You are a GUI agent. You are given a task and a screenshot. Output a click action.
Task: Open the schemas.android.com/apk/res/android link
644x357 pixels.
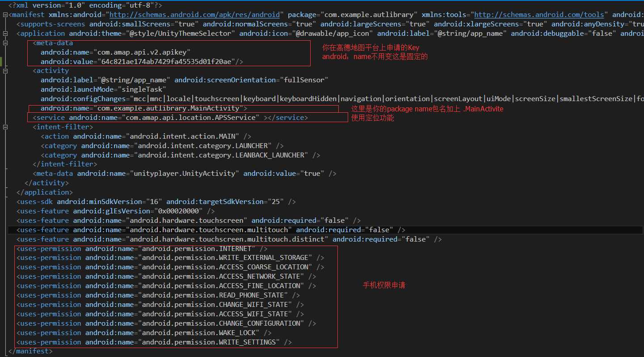(x=196, y=15)
